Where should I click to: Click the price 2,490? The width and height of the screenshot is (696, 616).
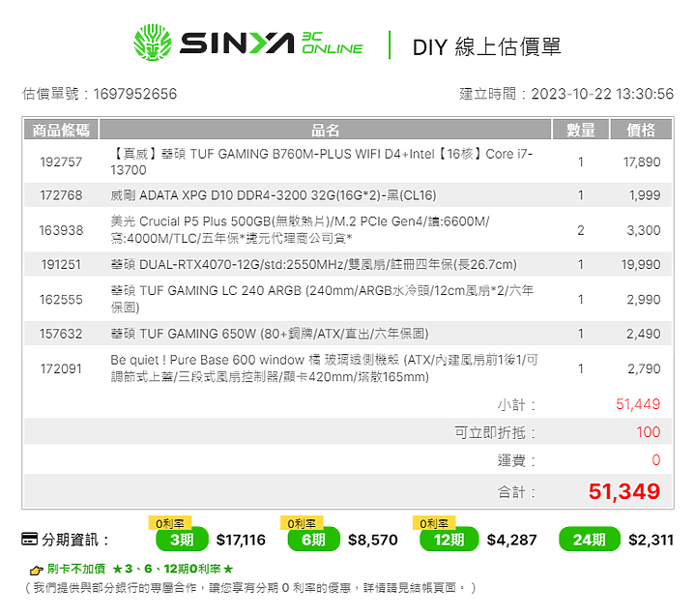pyautogui.click(x=644, y=334)
